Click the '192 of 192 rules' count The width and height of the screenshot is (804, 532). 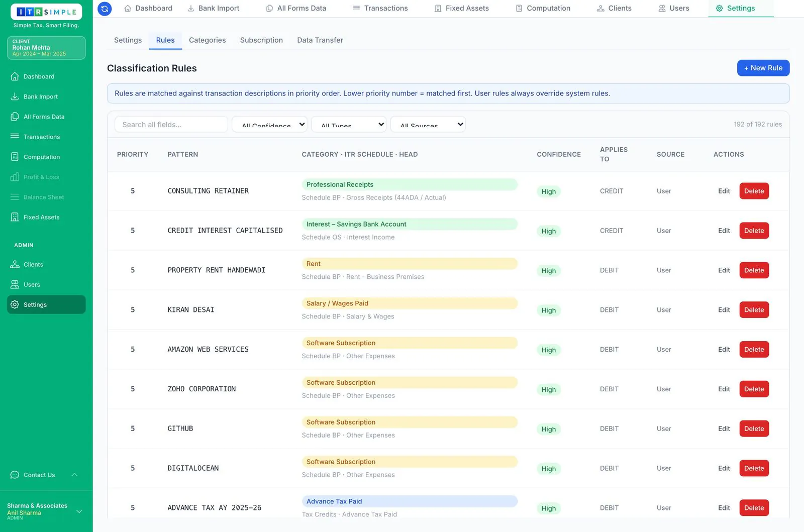(758, 125)
